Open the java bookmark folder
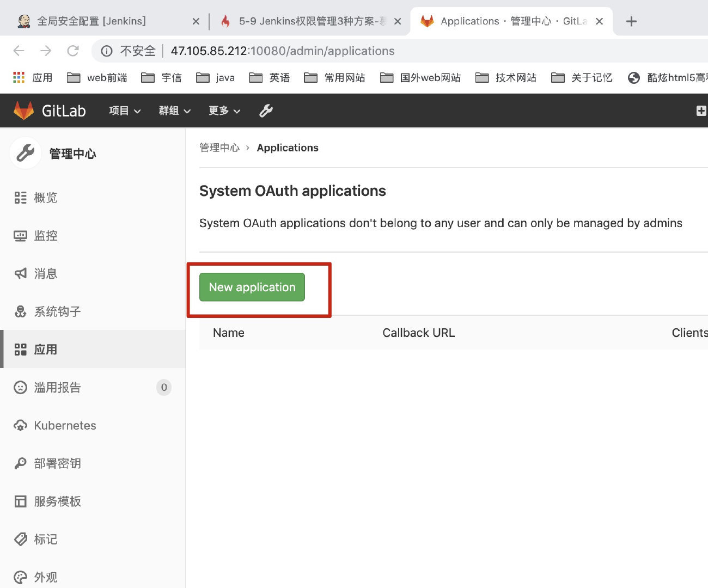This screenshot has width=708, height=588. (215, 78)
